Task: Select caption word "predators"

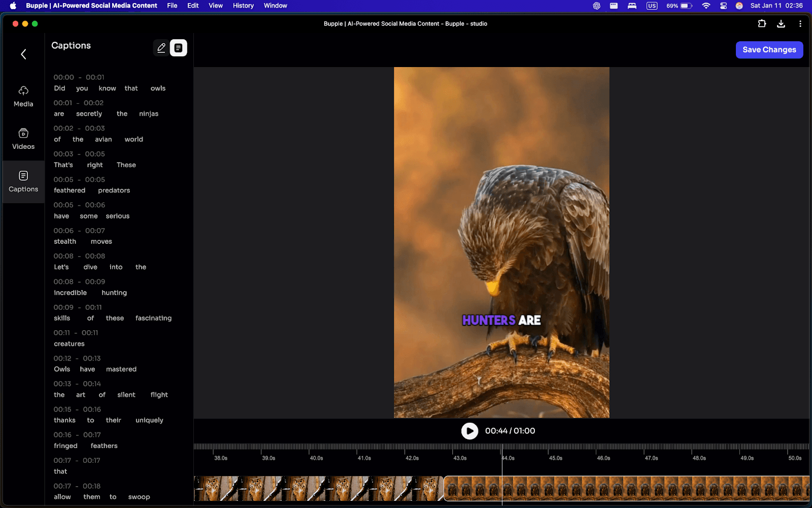Action: [114, 190]
